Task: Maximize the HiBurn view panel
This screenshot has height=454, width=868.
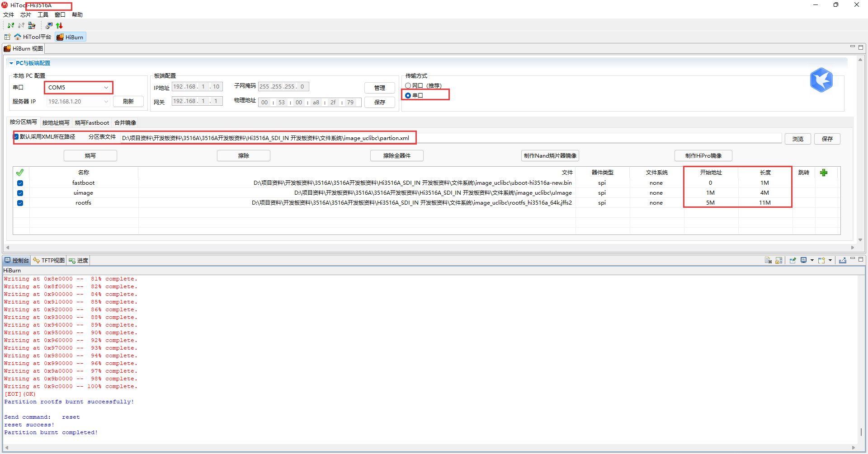Action: pos(861,47)
